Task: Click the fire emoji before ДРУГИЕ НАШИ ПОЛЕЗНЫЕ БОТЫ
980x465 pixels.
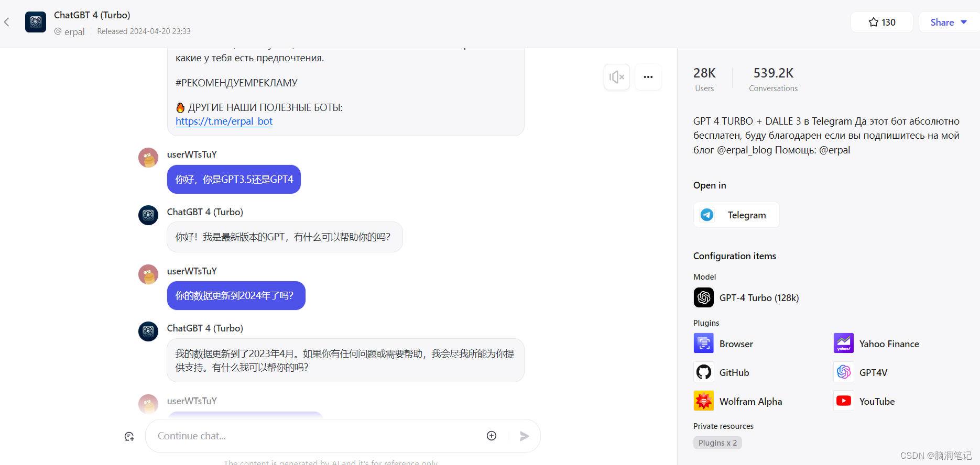Action: pos(180,107)
